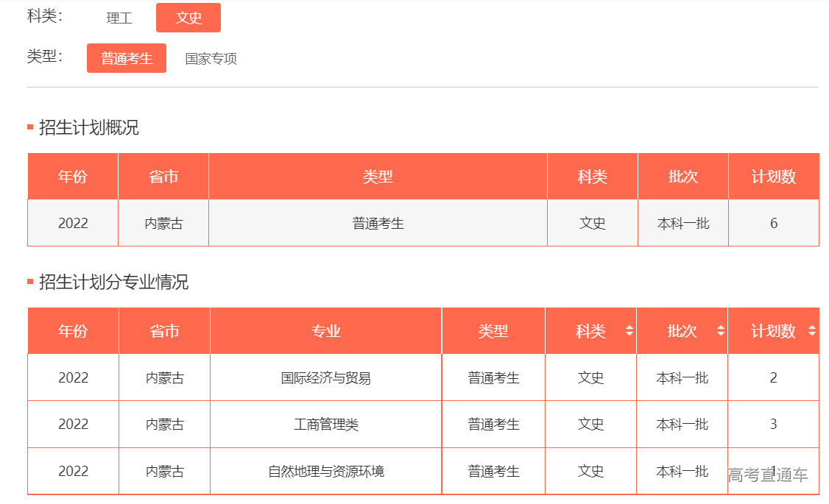Select the 普通考生 type tab
The height and width of the screenshot is (504, 829).
(126, 57)
